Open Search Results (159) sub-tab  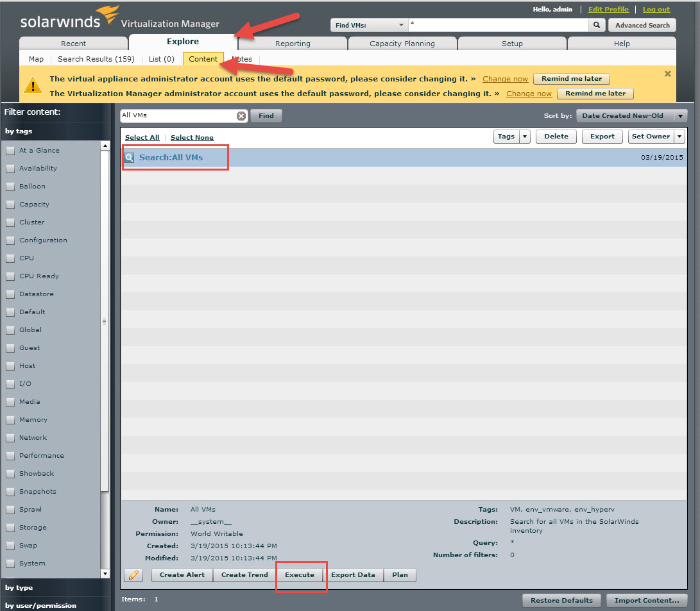pyautogui.click(x=96, y=59)
